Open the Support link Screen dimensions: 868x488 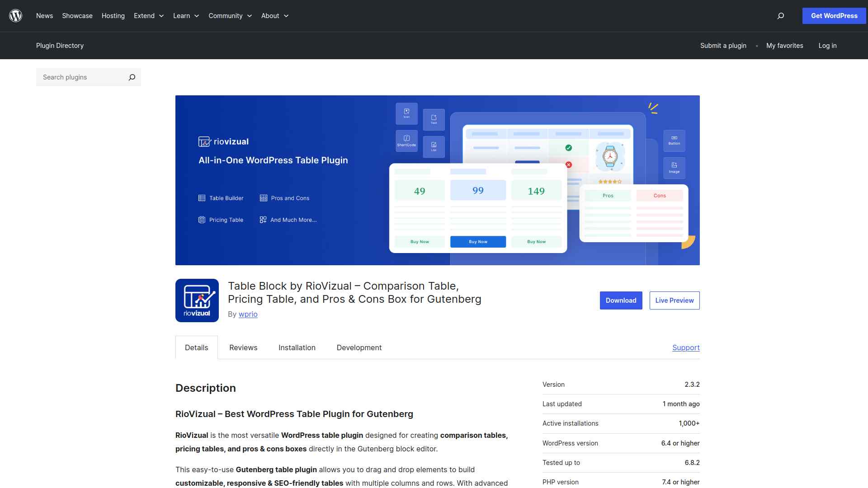(x=685, y=347)
